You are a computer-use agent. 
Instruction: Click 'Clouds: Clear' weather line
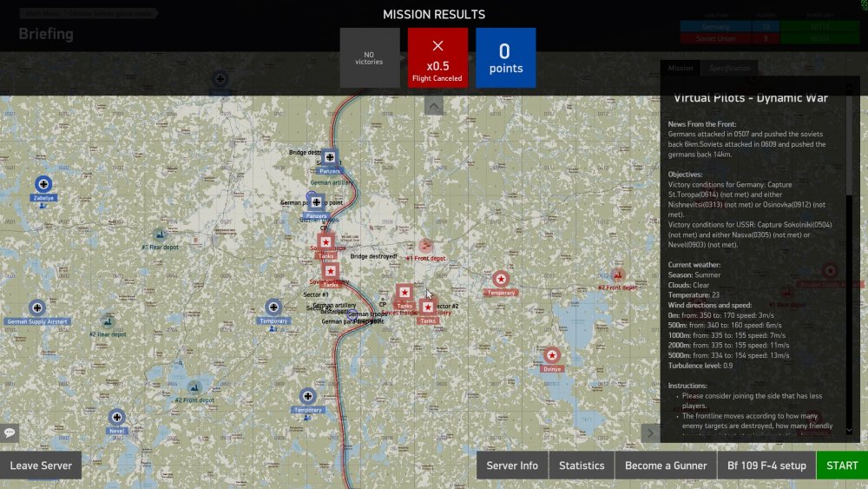688,285
